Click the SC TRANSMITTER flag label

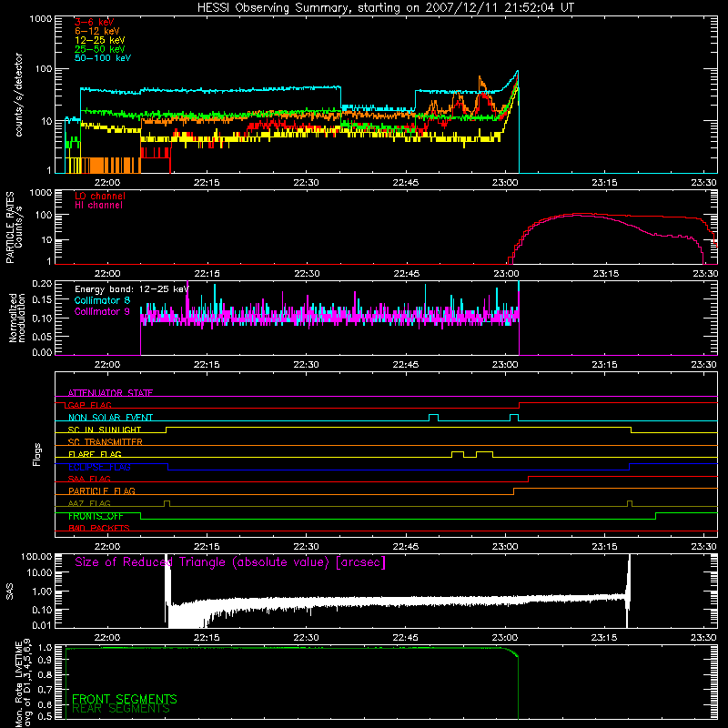(x=105, y=442)
